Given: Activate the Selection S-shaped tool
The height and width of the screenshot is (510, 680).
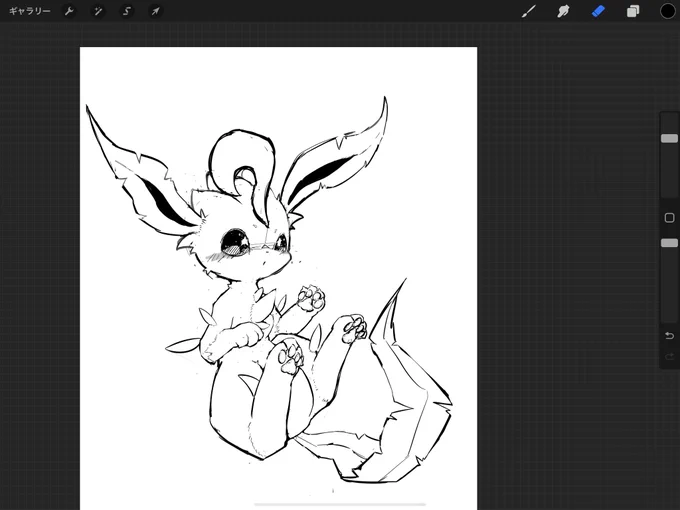Looking at the screenshot, I should pos(127,11).
